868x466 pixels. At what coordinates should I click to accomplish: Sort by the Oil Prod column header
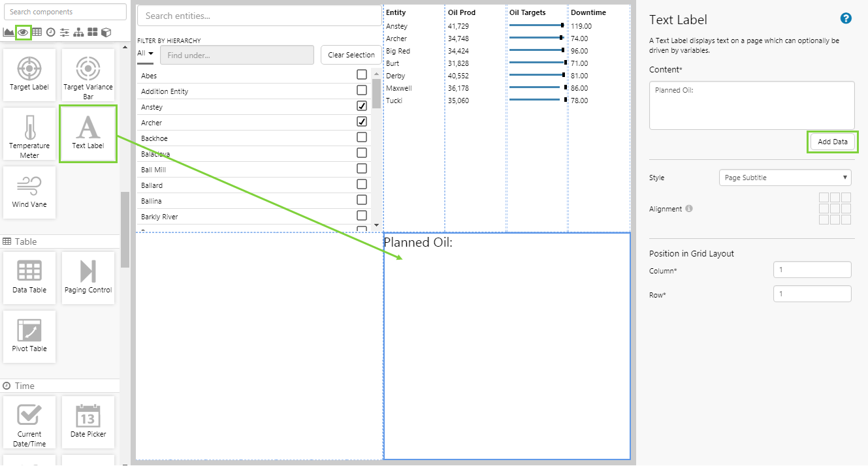pos(462,12)
